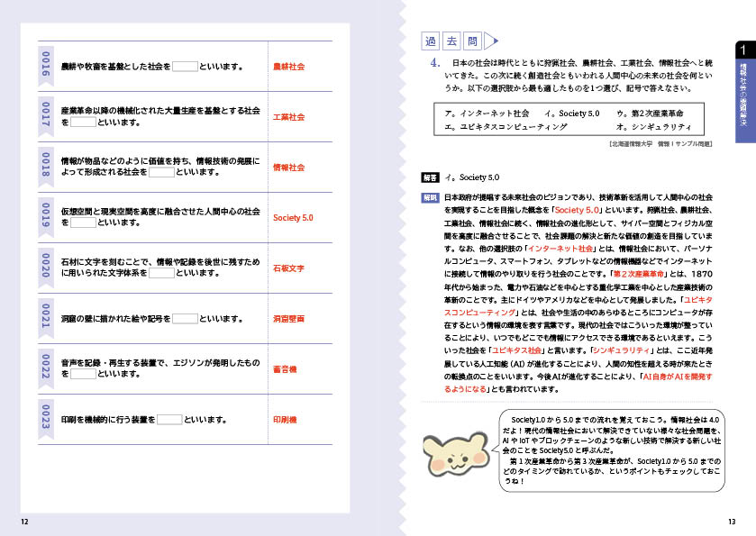Image resolution: width=756 pixels, height=536 pixels.
Task: Click the past question number 4.
Action: point(435,63)
